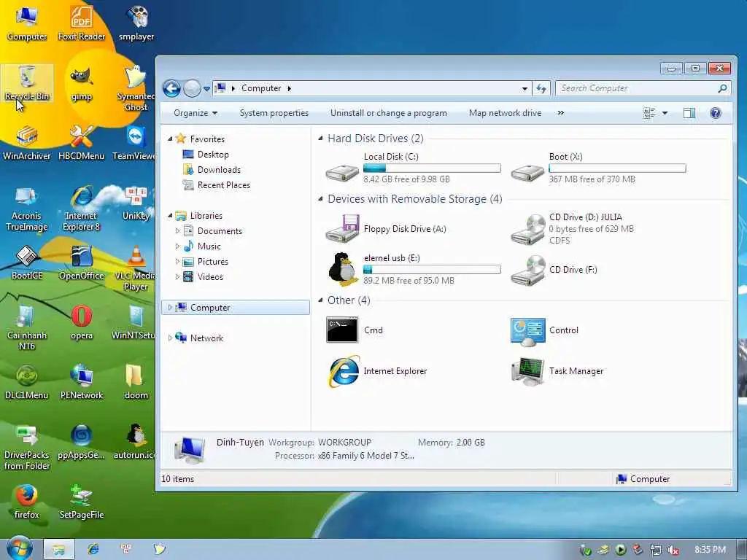Image resolution: width=747 pixels, height=560 pixels.
Task: Select the elernel usb (E:) drive
Action: [414, 269]
